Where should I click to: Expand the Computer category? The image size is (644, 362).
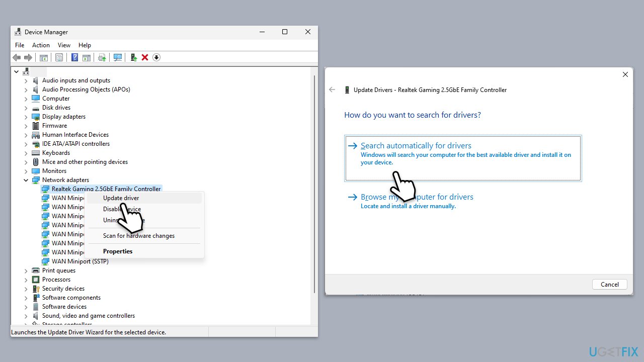tap(26, 99)
